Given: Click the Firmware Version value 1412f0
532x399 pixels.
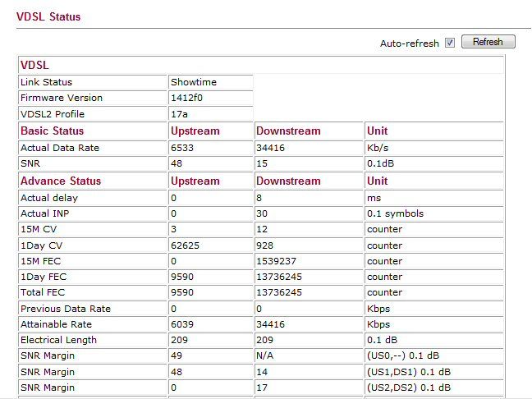Looking at the screenshot, I should click(186, 98).
